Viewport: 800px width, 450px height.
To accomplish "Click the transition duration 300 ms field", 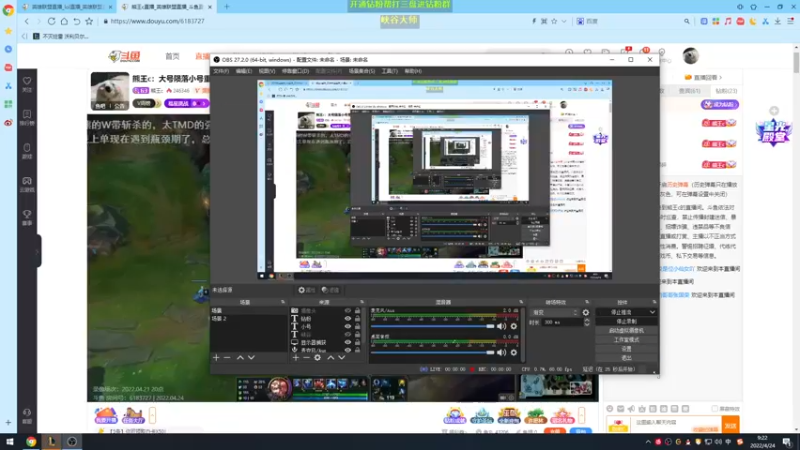I will 563,322.
